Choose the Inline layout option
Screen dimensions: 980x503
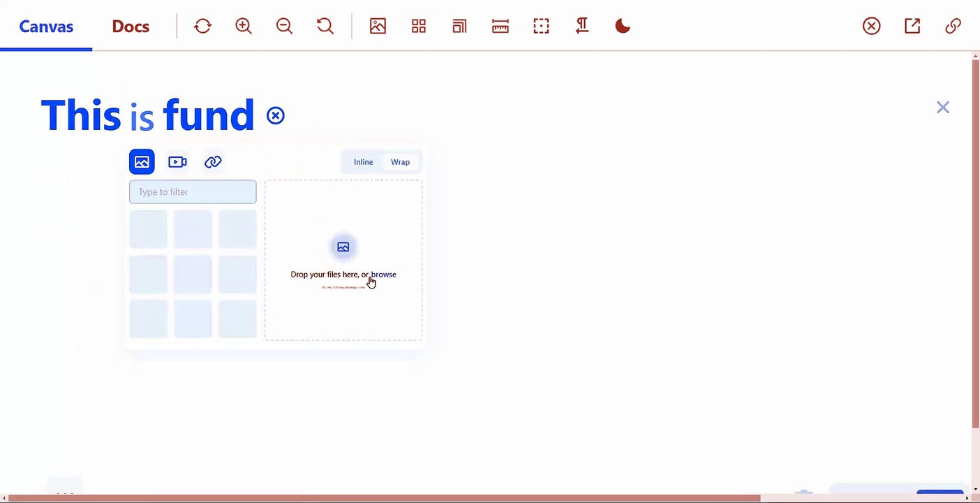point(363,162)
